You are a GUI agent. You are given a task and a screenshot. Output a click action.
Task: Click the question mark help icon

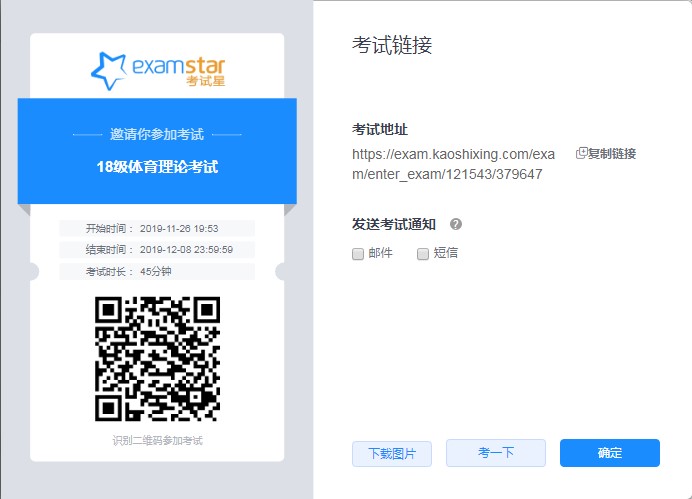point(456,224)
